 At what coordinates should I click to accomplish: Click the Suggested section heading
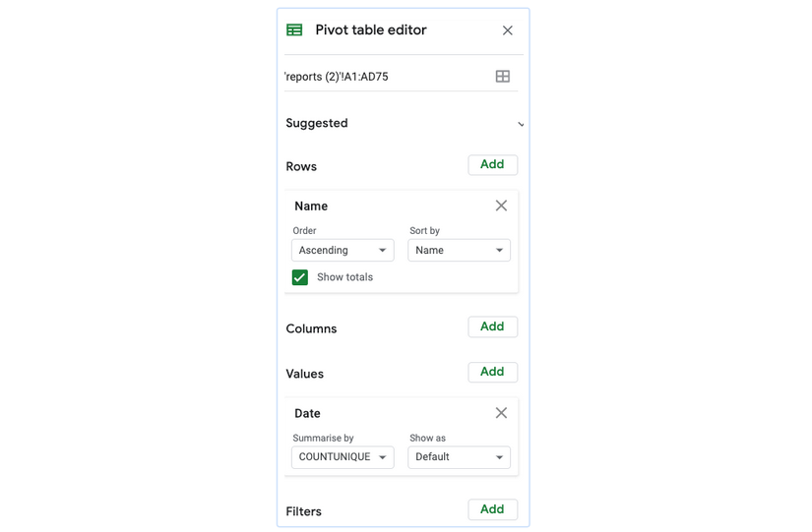(x=317, y=124)
